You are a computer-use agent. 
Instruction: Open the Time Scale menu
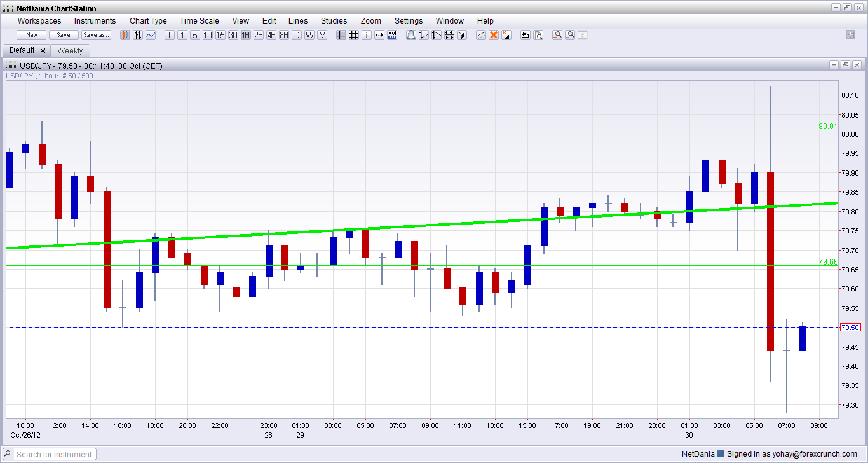coord(199,21)
